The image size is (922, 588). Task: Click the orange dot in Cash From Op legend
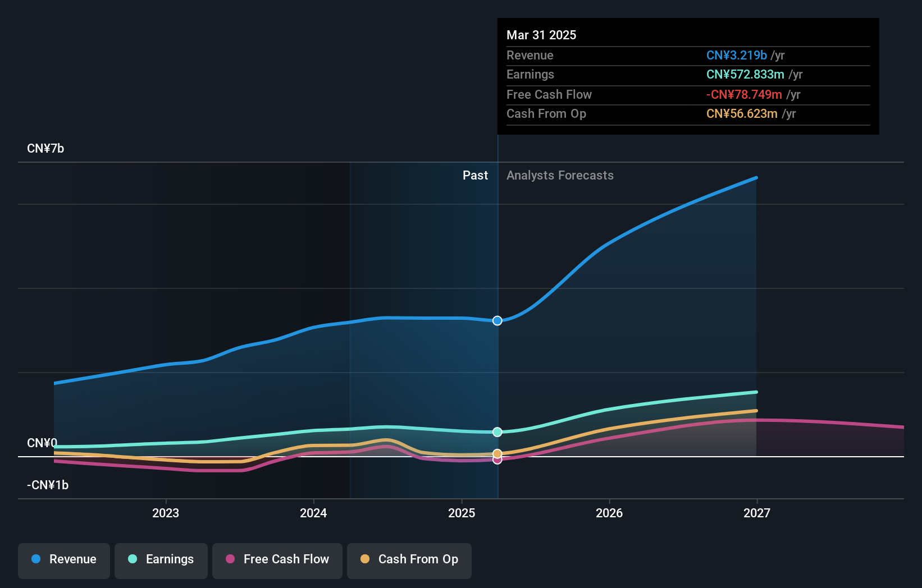[365, 559]
